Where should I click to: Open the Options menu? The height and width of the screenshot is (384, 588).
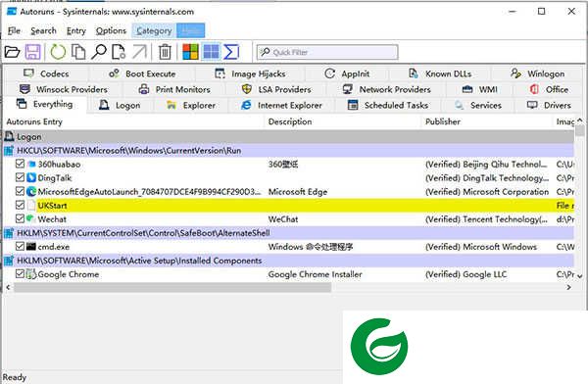point(111,30)
